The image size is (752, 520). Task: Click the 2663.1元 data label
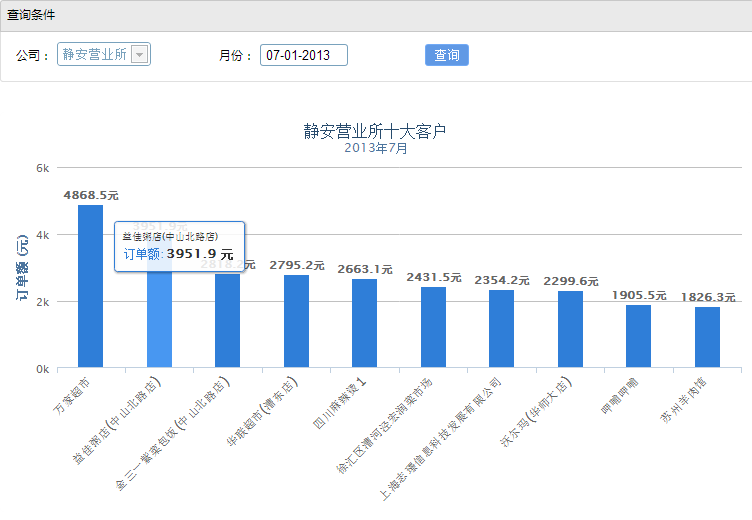point(365,269)
